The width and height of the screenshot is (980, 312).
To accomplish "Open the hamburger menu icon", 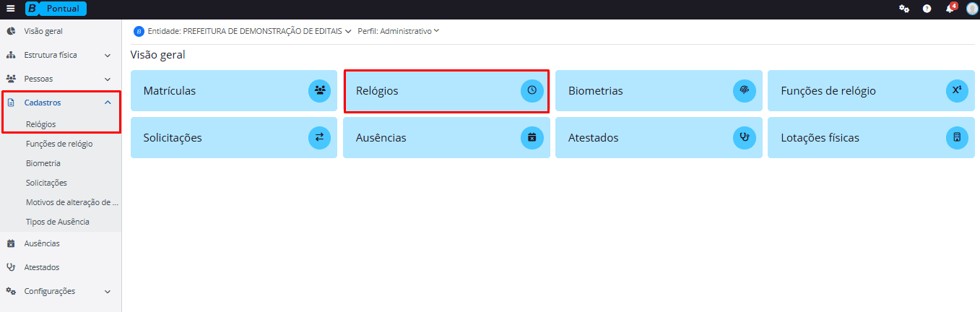I will click(10, 9).
